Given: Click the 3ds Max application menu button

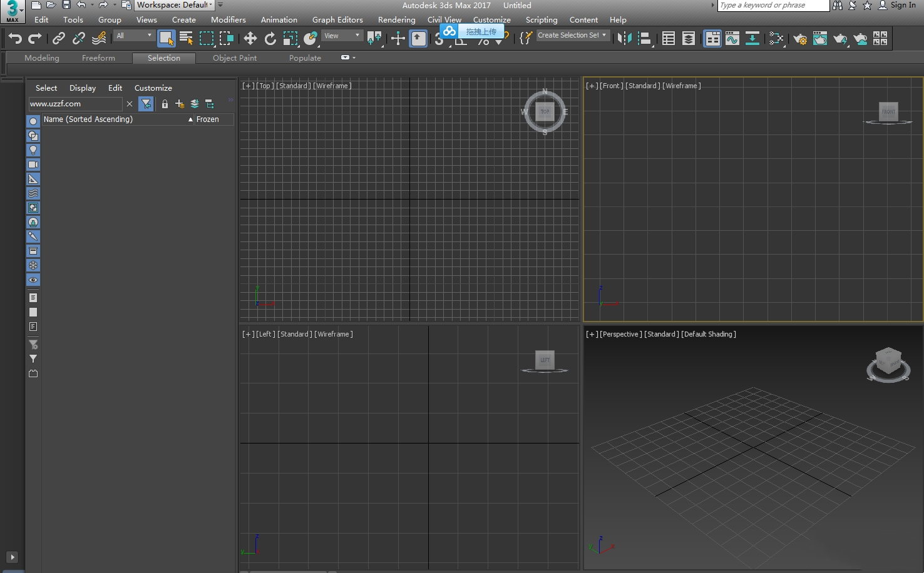Looking at the screenshot, I should (x=13, y=11).
